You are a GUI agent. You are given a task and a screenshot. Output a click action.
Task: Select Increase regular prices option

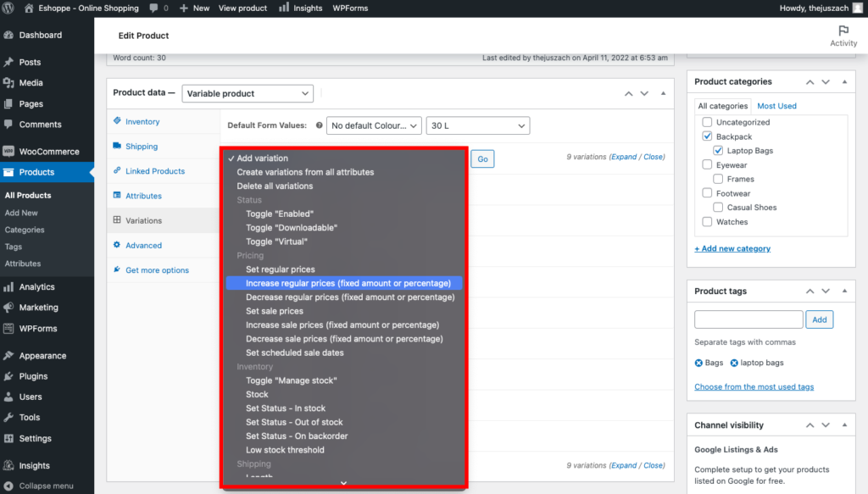tap(344, 283)
